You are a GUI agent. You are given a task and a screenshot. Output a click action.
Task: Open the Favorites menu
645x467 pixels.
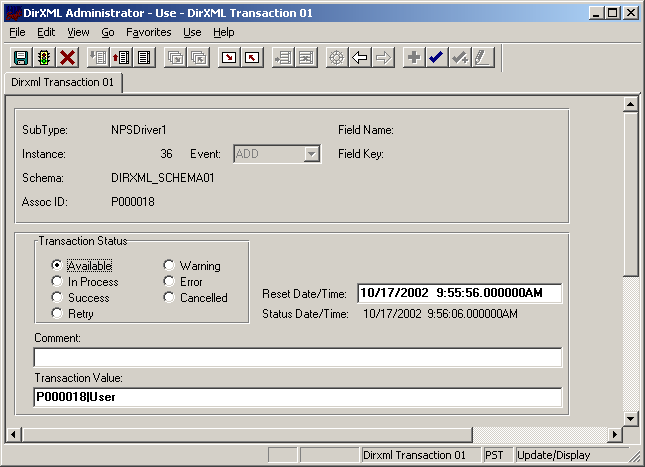[148, 32]
